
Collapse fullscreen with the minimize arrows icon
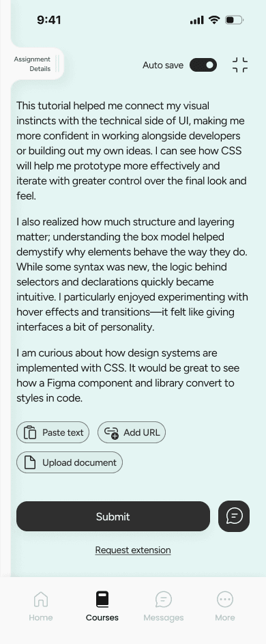tap(240, 65)
